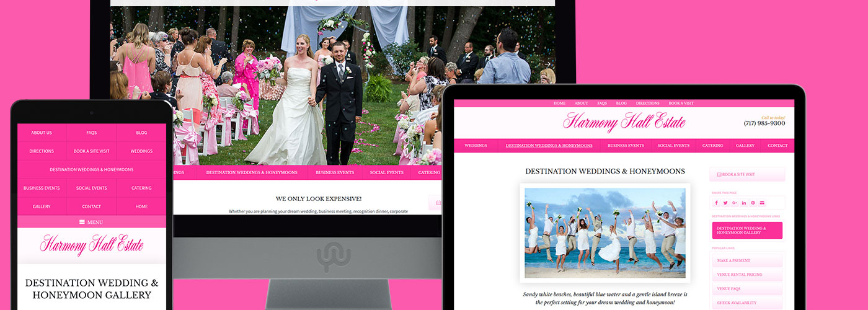868x310 pixels.
Task: Open About link in tablet top bar
Action: click(x=581, y=103)
